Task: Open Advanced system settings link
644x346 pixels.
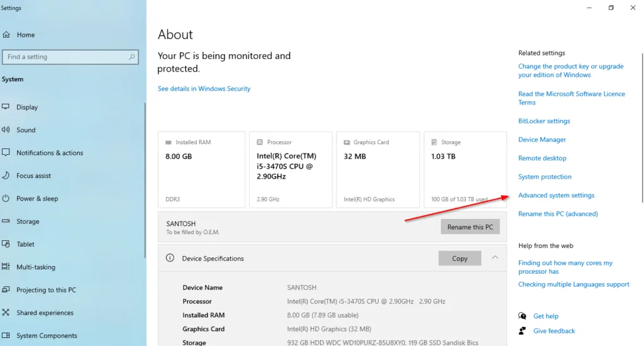Action: coord(556,196)
